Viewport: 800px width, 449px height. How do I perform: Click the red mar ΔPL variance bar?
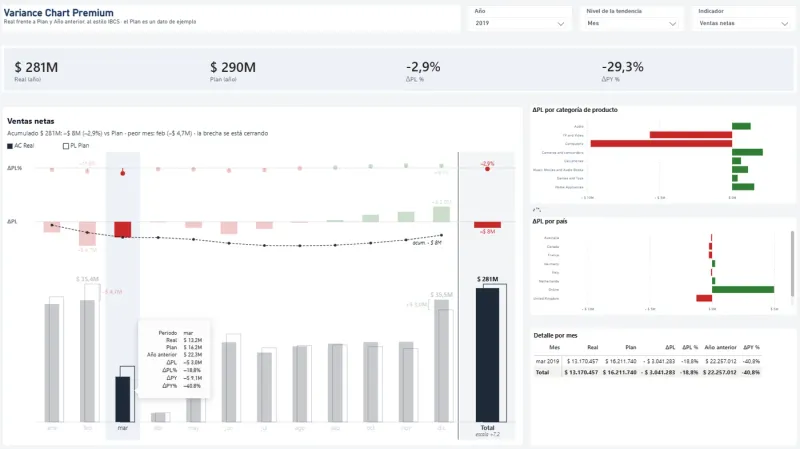pyautogui.click(x=122, y=230)
